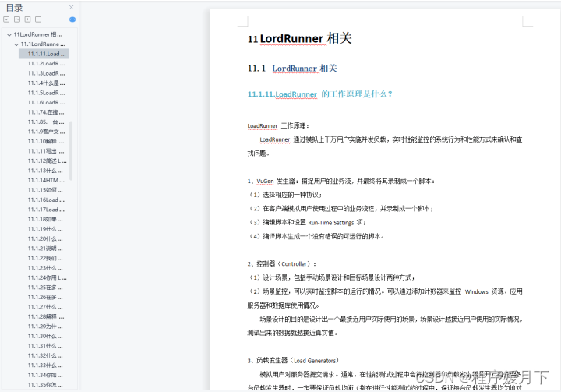
Task: Select outline entry 11.1.28解释
Action: tap(46, 316)
